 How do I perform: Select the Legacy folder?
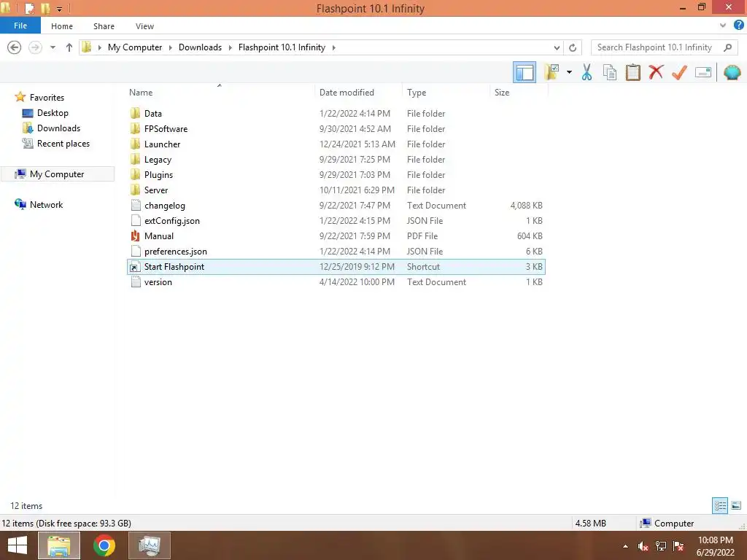tap(336, 159)
